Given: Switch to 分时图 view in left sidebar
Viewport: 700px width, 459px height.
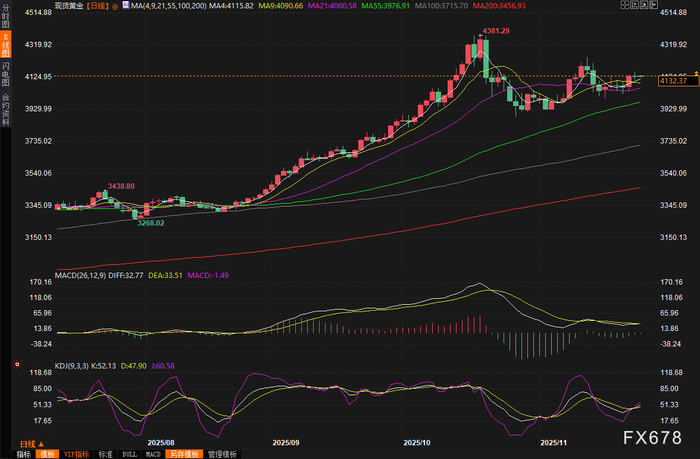Looking at the screenshot, I should [x=5, y=16].
